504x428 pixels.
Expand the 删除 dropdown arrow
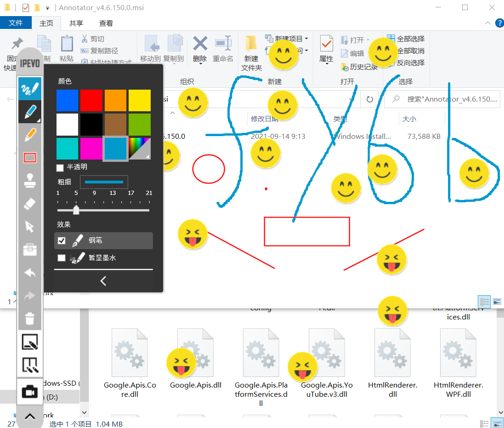(201, 63)
